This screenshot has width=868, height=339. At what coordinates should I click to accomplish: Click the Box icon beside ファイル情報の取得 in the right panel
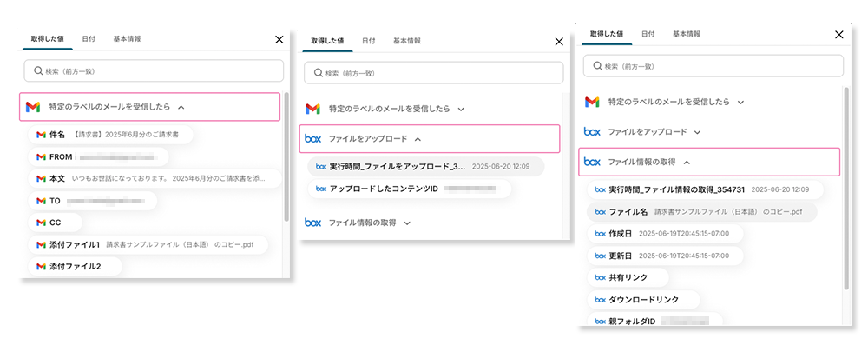pos(592,162)
